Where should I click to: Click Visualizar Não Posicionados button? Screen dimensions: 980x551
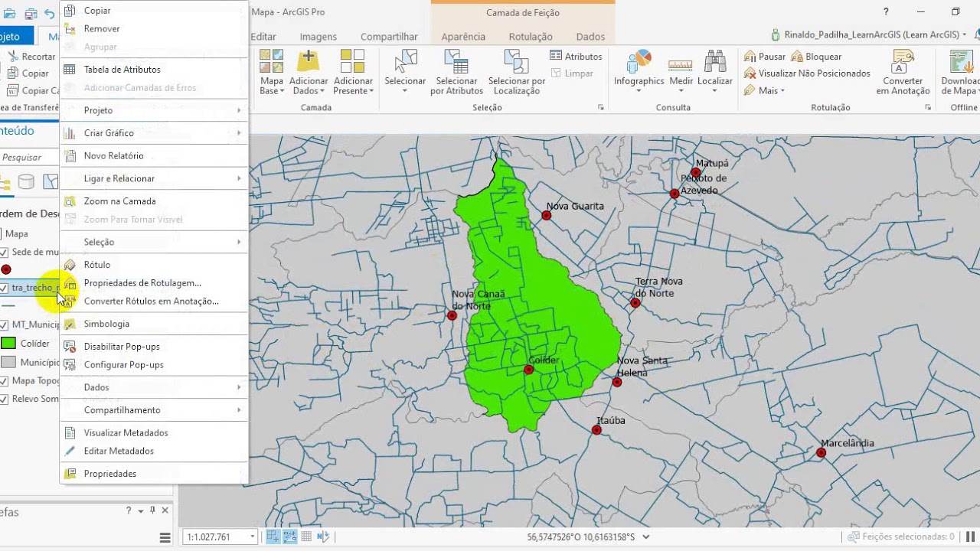click(x=807, y=73)
